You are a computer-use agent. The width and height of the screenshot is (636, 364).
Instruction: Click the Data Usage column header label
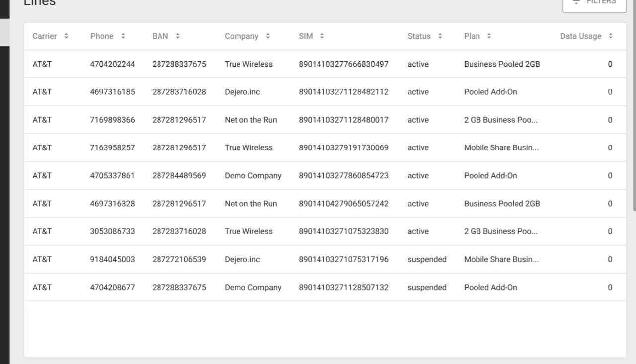[x=581, y=36]
